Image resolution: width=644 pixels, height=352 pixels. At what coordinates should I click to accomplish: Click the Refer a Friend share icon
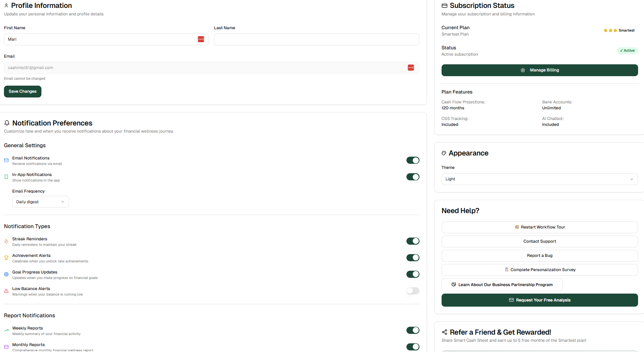445,332
